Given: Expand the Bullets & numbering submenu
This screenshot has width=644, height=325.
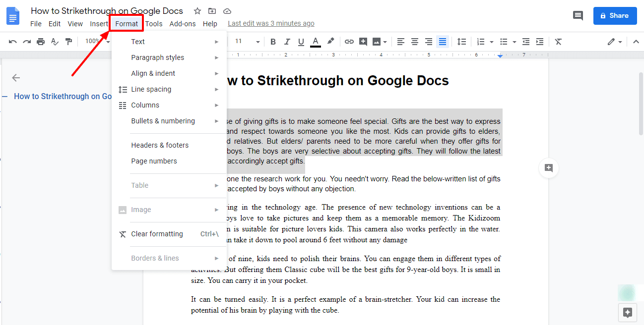Looking at the screenshot, I should tap(169, 121).
